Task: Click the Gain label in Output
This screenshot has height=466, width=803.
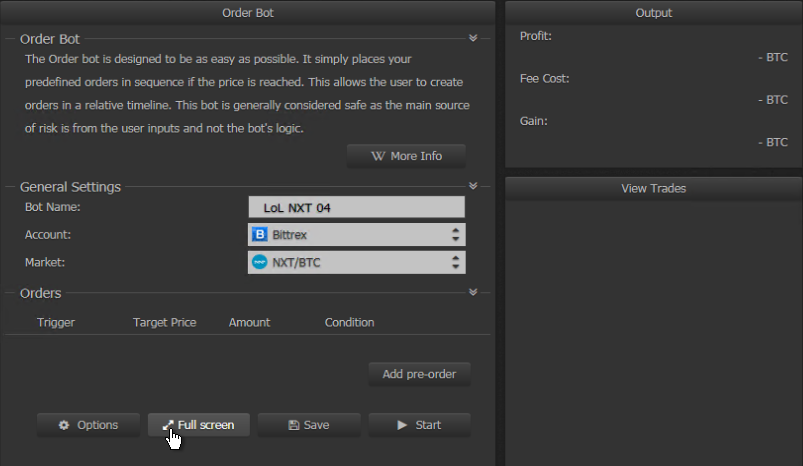Action: click(x=534, y=121)
